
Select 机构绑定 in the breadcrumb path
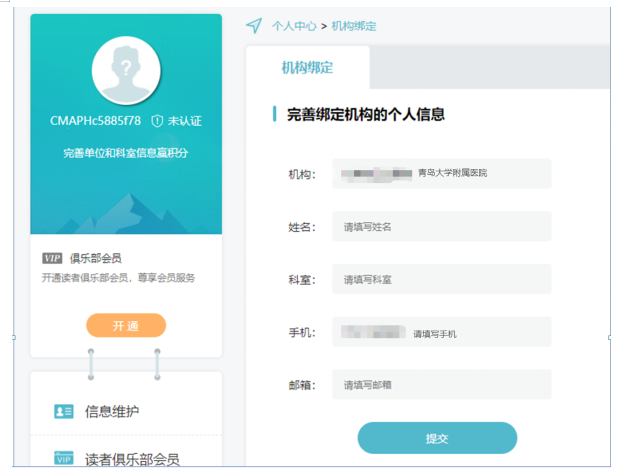pyautogui.click(x=354, y=26)
